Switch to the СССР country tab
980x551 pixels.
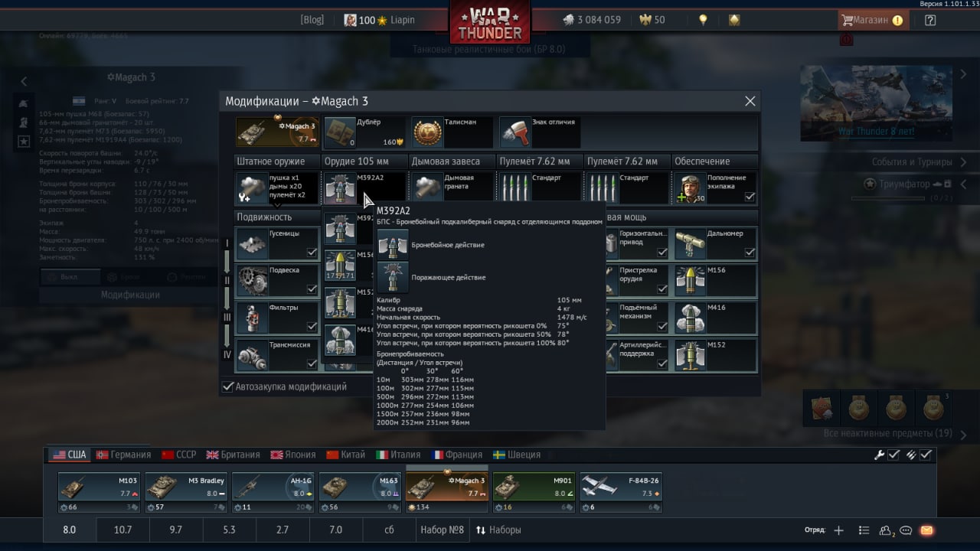click(179, 455)
